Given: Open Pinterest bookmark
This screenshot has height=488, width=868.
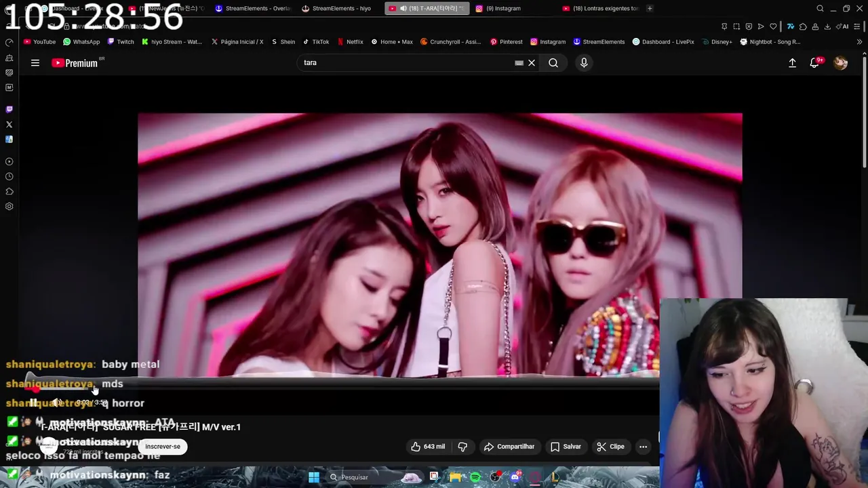Looking at the screenshot, I should (506, 41).
